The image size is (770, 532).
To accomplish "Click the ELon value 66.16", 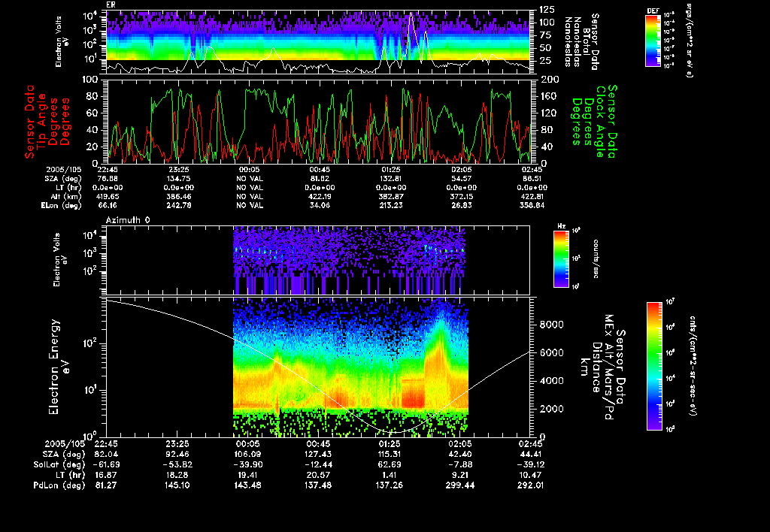I will [x=108, y=206].
